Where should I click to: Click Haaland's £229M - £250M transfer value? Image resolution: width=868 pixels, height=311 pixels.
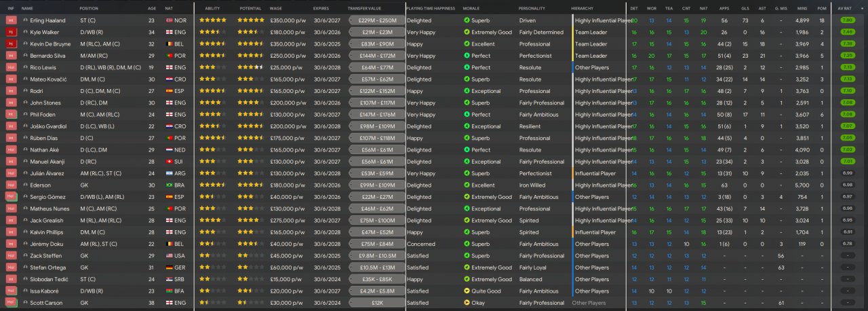[x=377, y=20]
